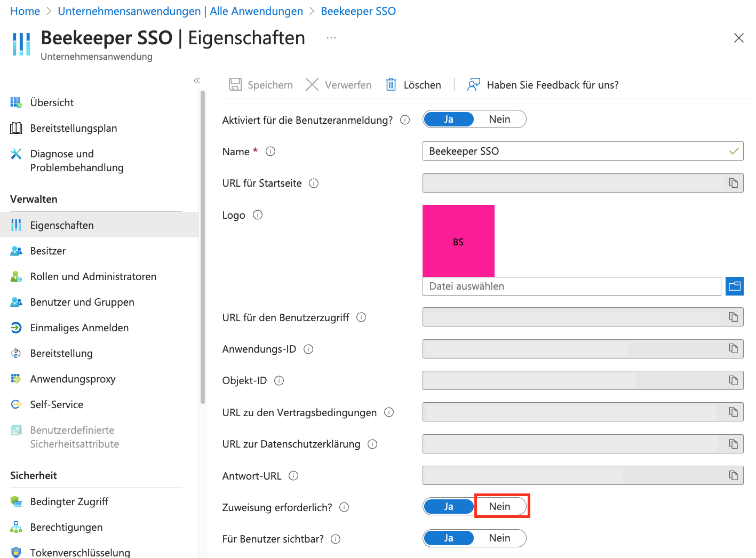
Task: Click the Löschen button text
Action: tap(422, 85)
